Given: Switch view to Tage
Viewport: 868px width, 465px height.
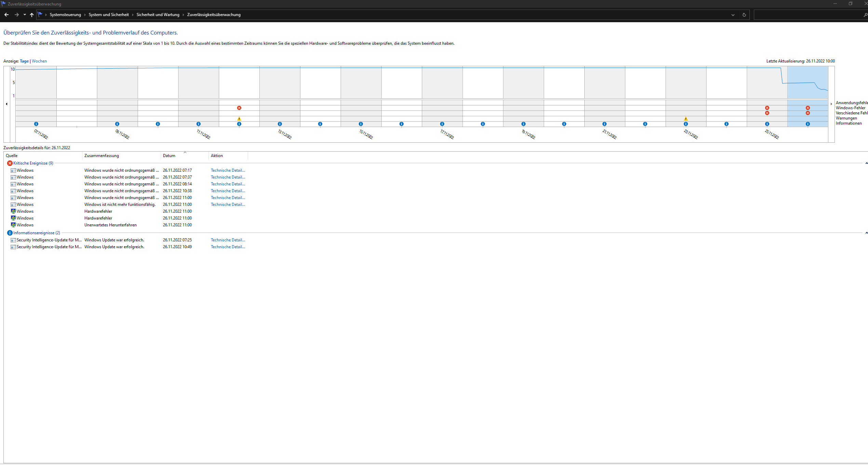Looking at the screenshot, I should (24, 61).
